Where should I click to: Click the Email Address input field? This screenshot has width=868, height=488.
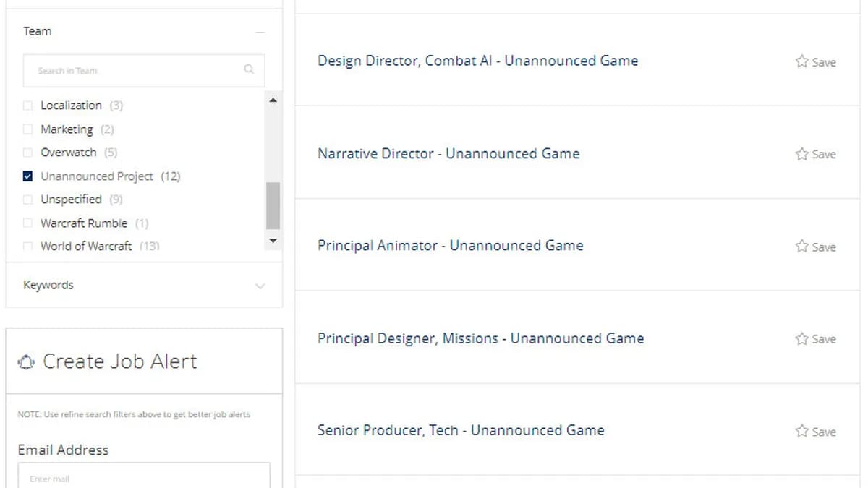[x=144, y=477]
